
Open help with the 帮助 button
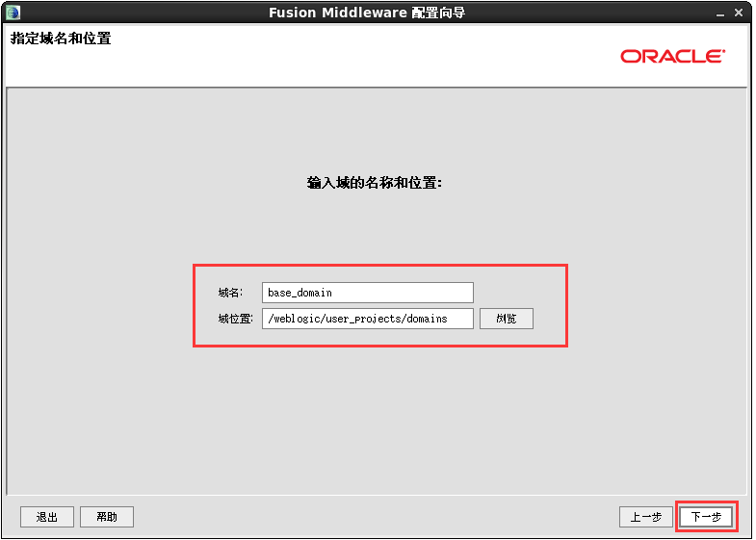[107, 517]
